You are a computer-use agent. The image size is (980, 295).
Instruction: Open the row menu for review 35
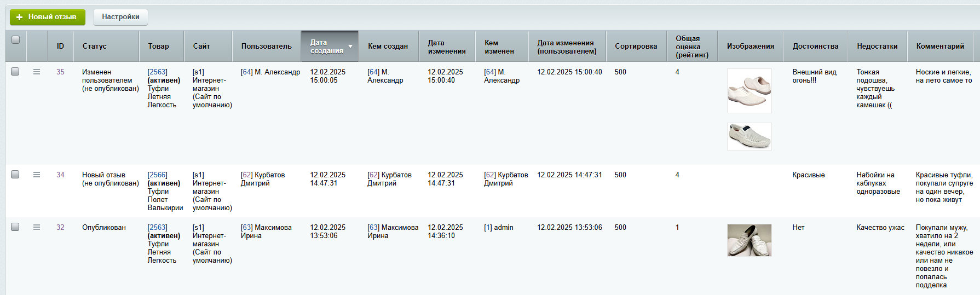[37, 72]
